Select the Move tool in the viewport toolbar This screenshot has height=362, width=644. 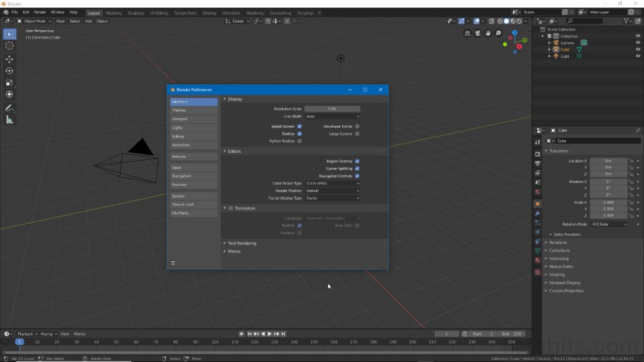pos(9,57)
